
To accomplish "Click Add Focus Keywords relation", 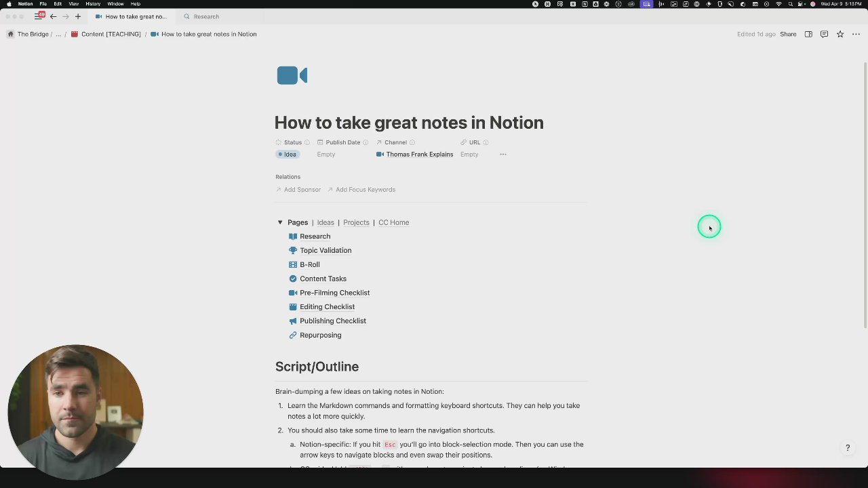I will point(361,190).
